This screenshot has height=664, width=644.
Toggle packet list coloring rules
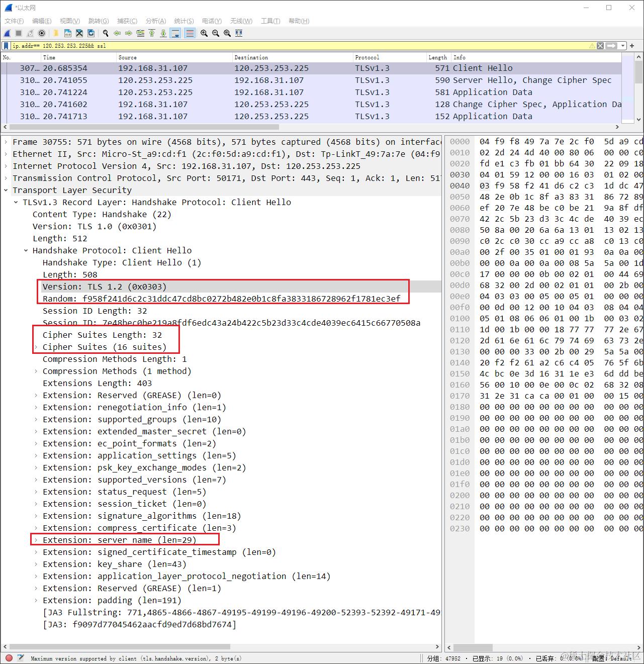point(190,33)
